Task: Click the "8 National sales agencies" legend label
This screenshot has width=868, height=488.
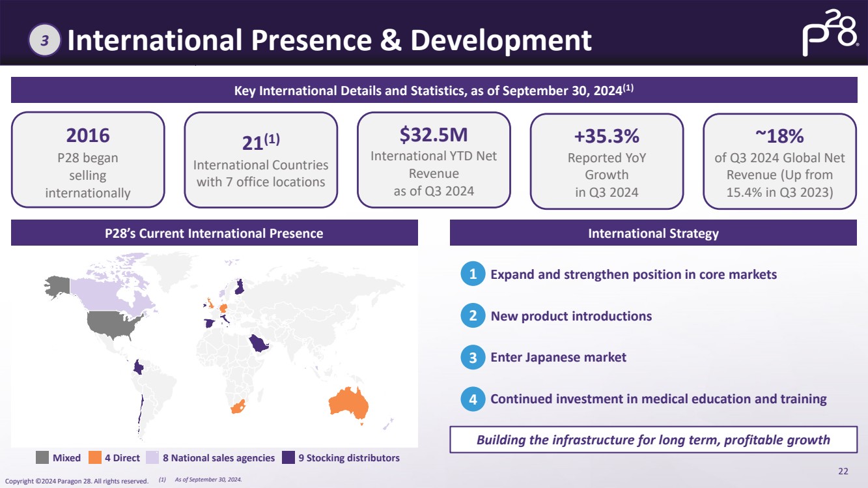Action: point(218,458)
